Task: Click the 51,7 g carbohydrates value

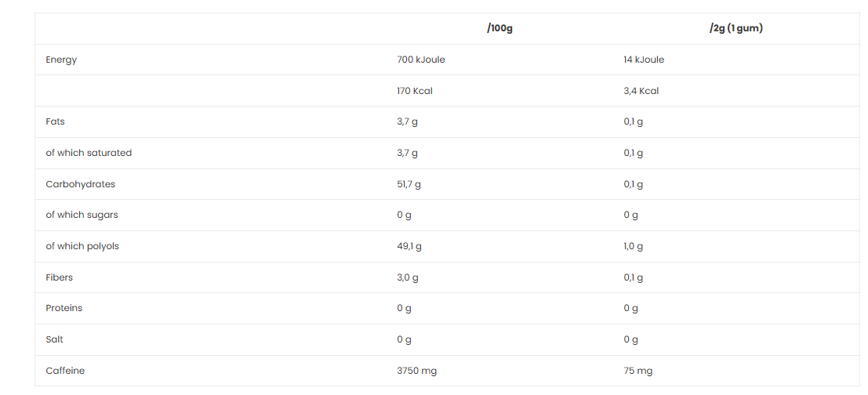Action: [x=409, y=184]
